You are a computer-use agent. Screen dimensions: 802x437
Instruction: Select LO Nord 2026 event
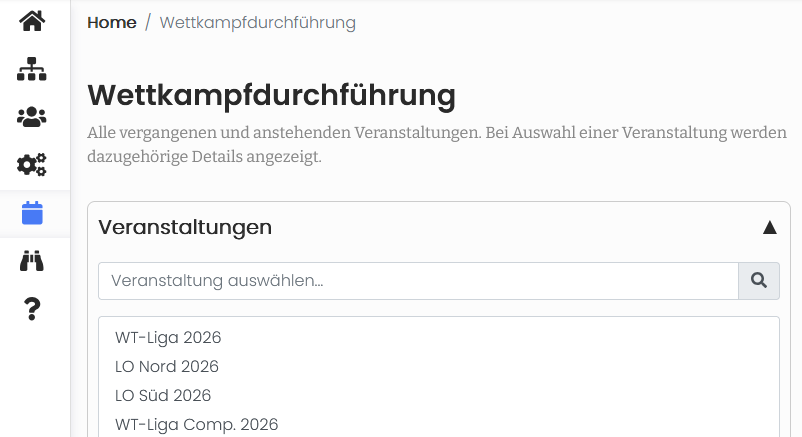167,366
